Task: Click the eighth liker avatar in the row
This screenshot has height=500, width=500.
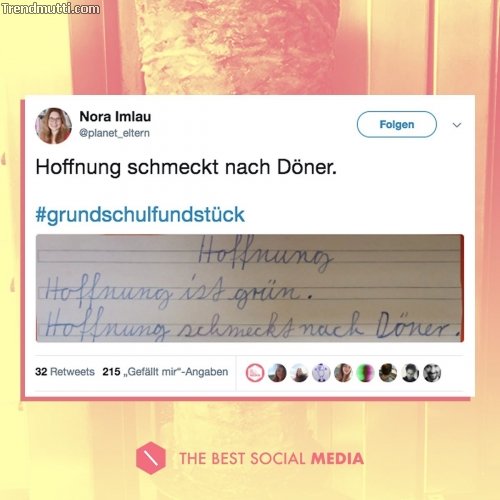Action: 410,373
